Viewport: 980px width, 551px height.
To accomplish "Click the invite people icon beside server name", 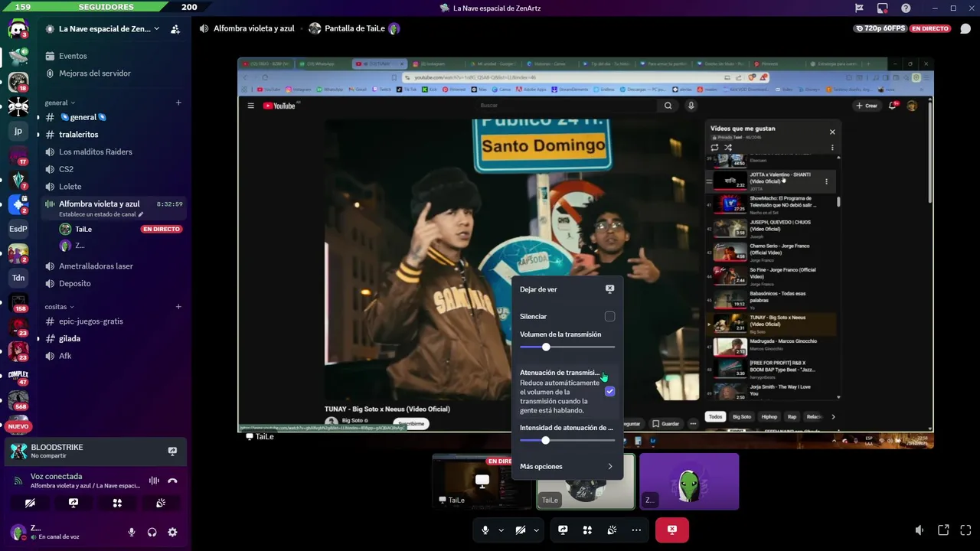I will [x=175, y=29].
